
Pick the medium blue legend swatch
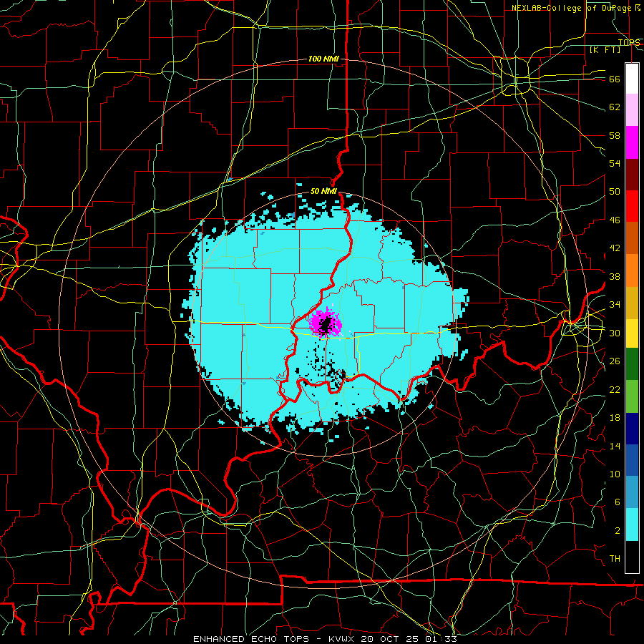[x=632, y=460]
